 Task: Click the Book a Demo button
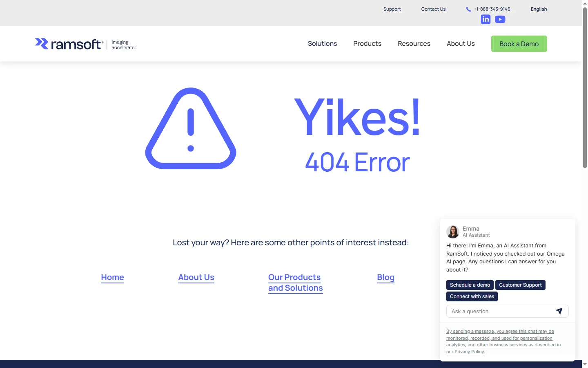(x=519, y=44)
